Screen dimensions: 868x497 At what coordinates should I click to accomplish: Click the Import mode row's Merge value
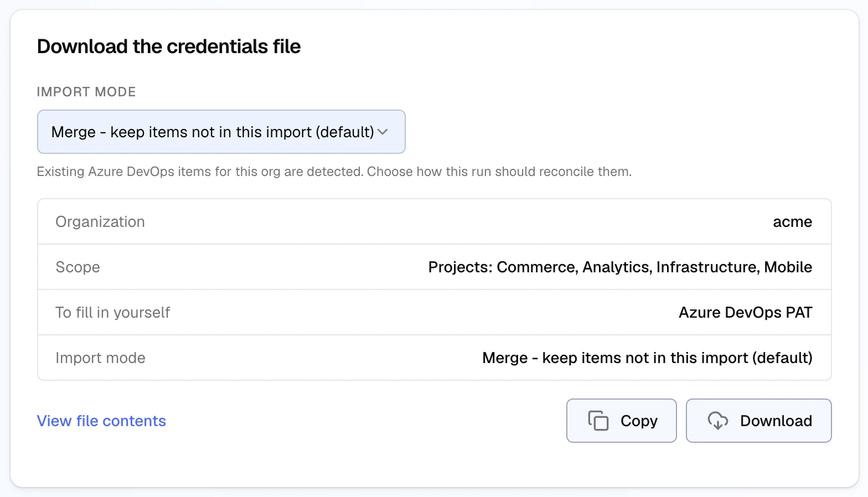tap(647, 358)
